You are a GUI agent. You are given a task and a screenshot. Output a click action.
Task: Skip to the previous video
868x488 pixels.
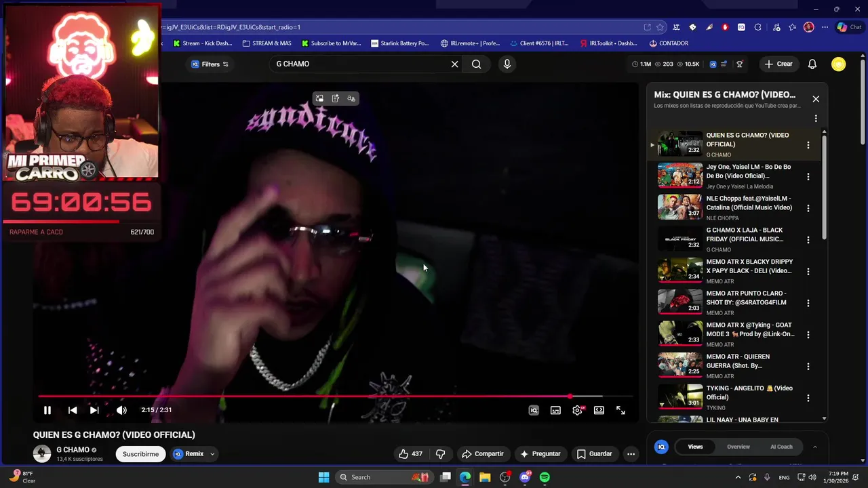tap(73, 410)
